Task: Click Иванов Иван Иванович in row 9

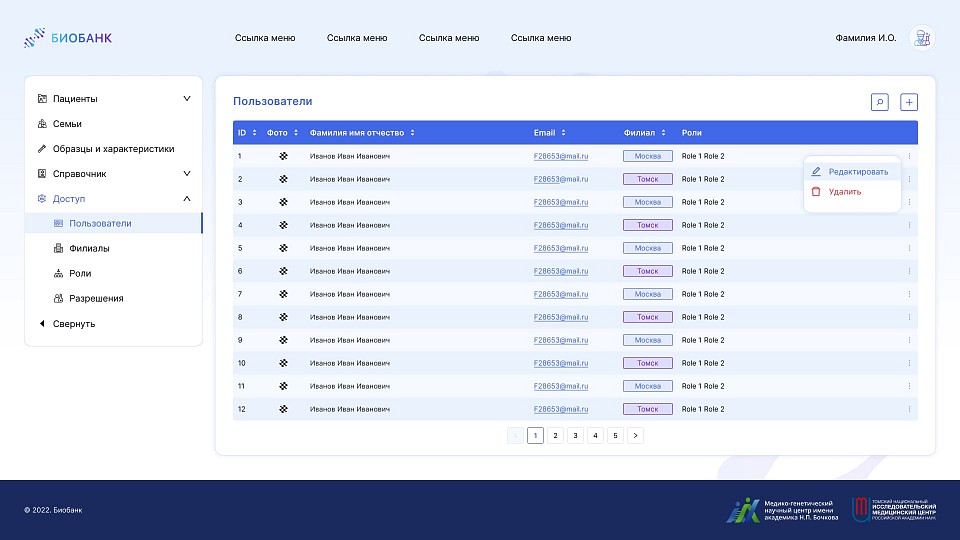Action: [350, 340]
